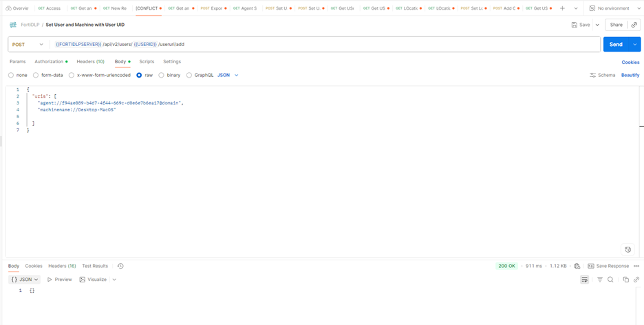Open the JSON body format dropdown
The height and width of the screenshot is (325, 644).
tap(228, 75)
